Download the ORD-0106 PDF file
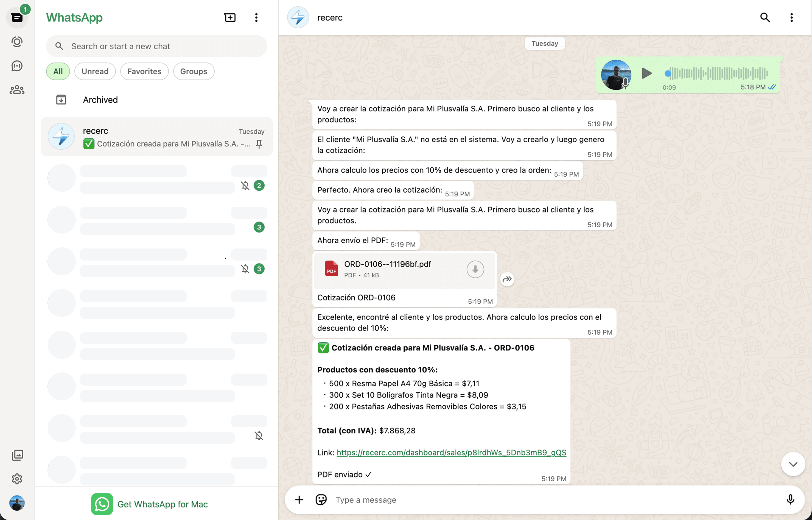This screenshot has height=520, width=812. (x=475, y=269)
